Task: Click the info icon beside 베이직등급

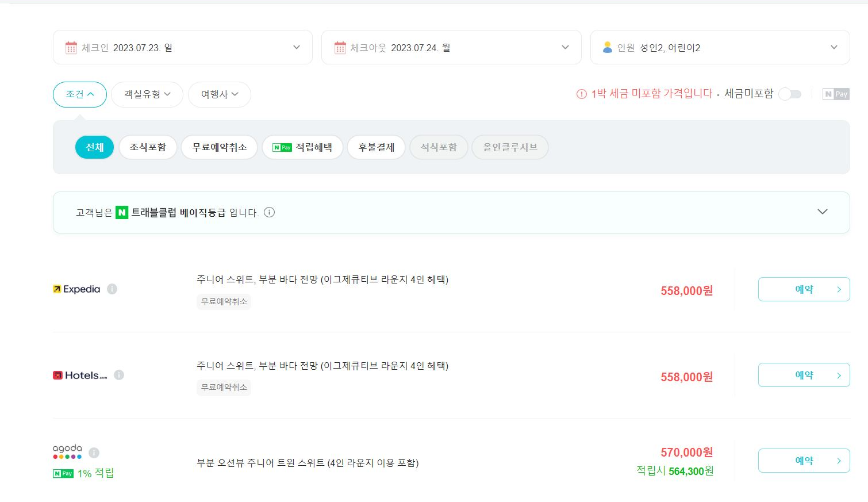Action: [x=269, y=212]
